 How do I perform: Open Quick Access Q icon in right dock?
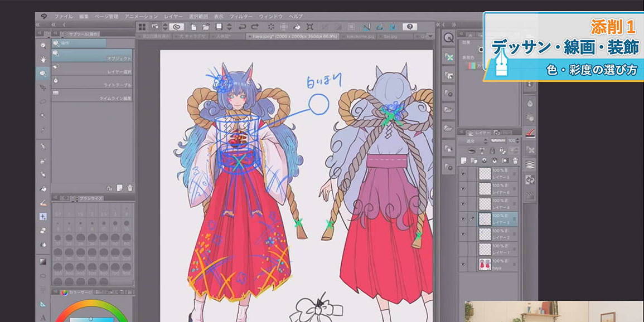pos(448,38)
